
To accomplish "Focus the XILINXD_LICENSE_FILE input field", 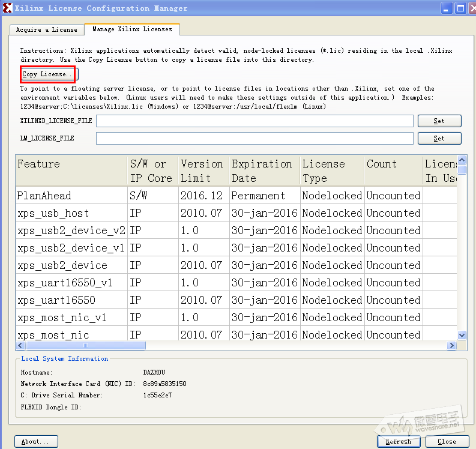I will click(x=255, y=121).
